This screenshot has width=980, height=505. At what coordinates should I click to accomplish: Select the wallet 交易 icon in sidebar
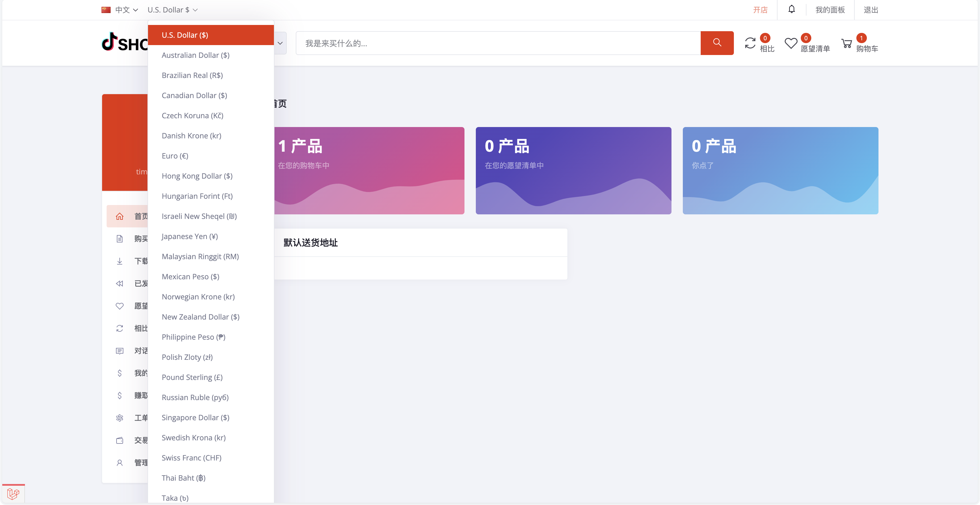tap(120, 440)
